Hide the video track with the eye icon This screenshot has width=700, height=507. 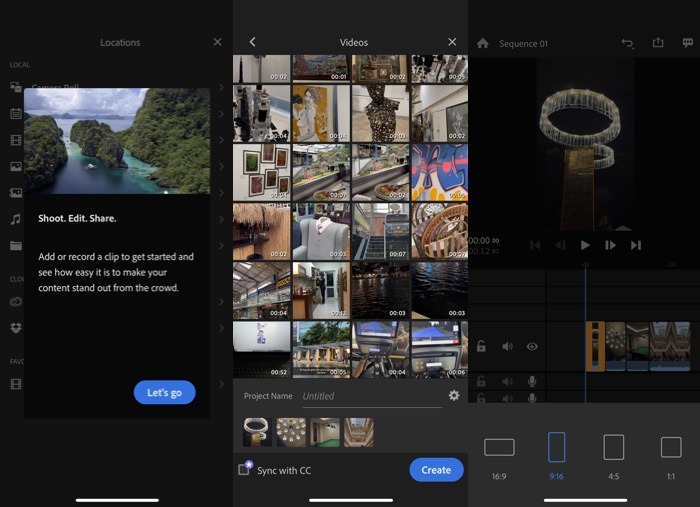tap(532, 346)
